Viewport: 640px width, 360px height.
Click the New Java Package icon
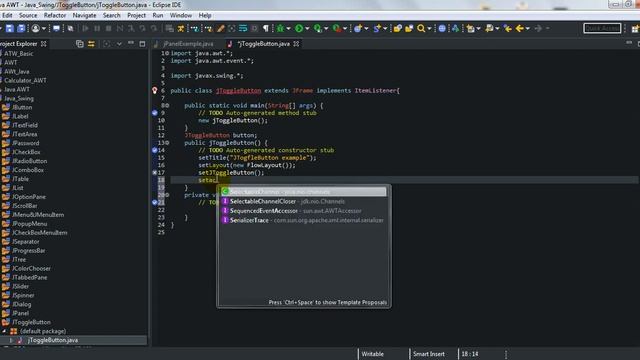pyautogui.click(x=358, y=29)
